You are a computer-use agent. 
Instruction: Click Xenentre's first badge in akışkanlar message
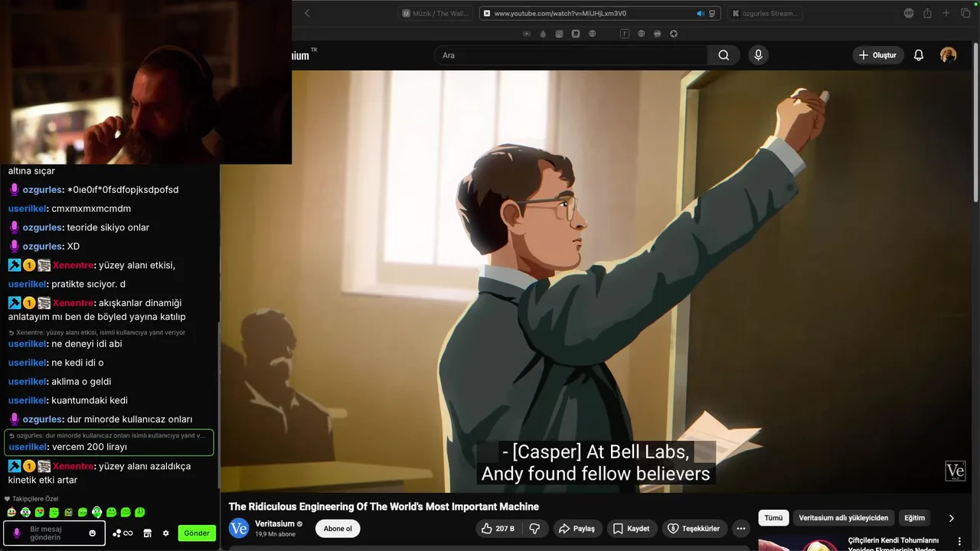click(15, 303)
